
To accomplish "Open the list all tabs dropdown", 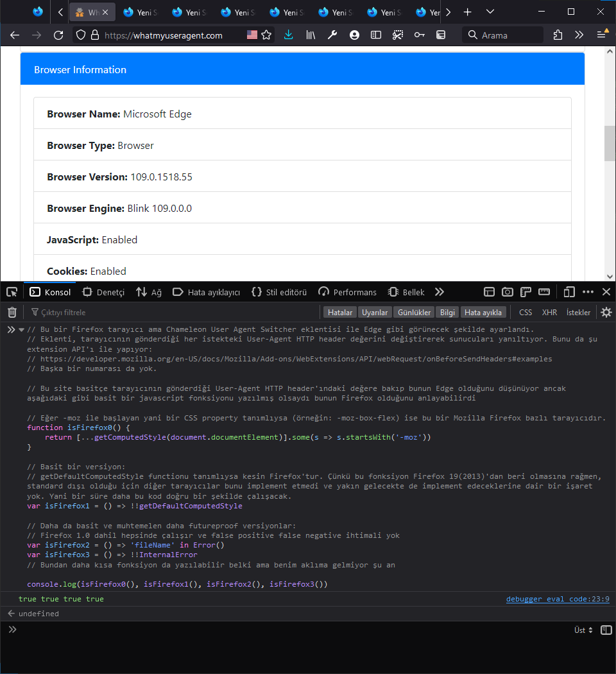I will coord(490,12).
